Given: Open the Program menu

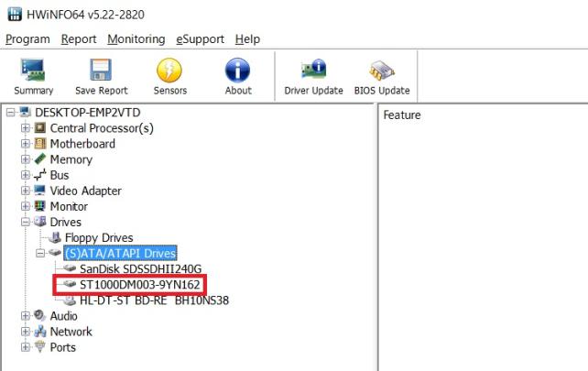Looking at the screenshot, I should coord(27,39).
